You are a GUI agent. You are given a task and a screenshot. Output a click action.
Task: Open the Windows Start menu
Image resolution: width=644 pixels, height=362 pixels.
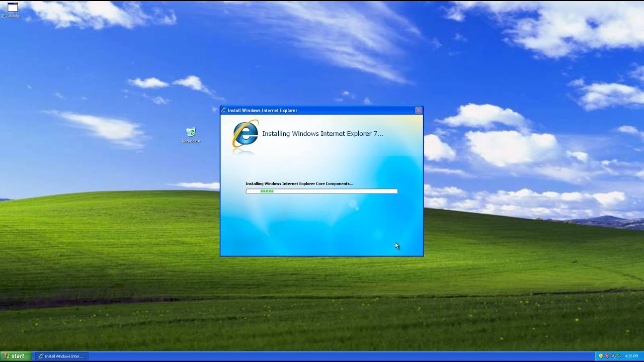click(15, 356)
